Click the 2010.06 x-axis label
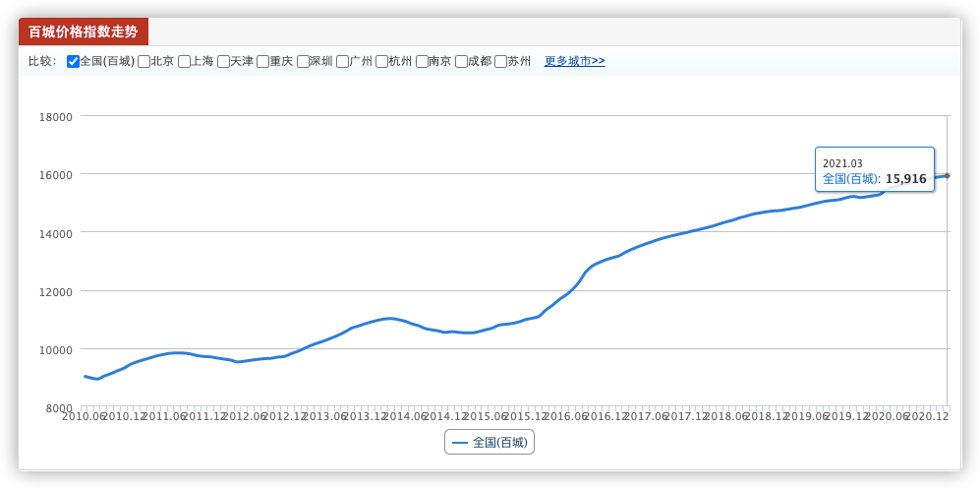 pyautogui.click(x=84, y=416)
